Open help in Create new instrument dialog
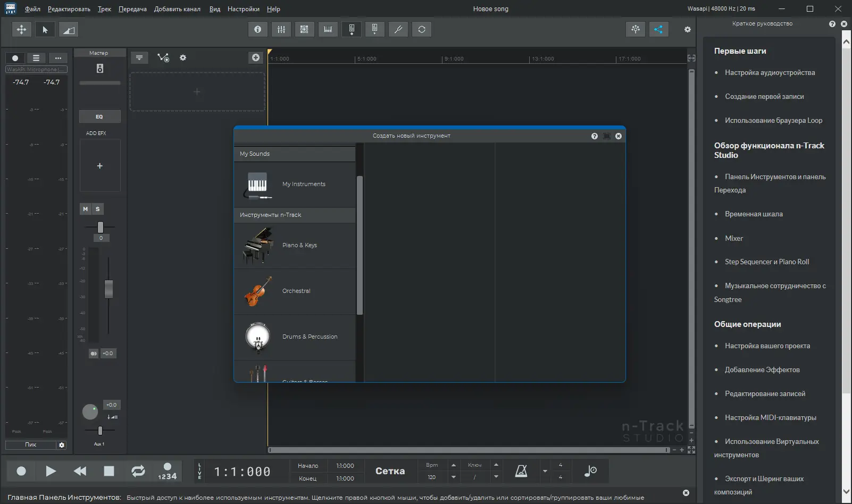The height and width of the screenshot is (504, 852). point(595,136)
